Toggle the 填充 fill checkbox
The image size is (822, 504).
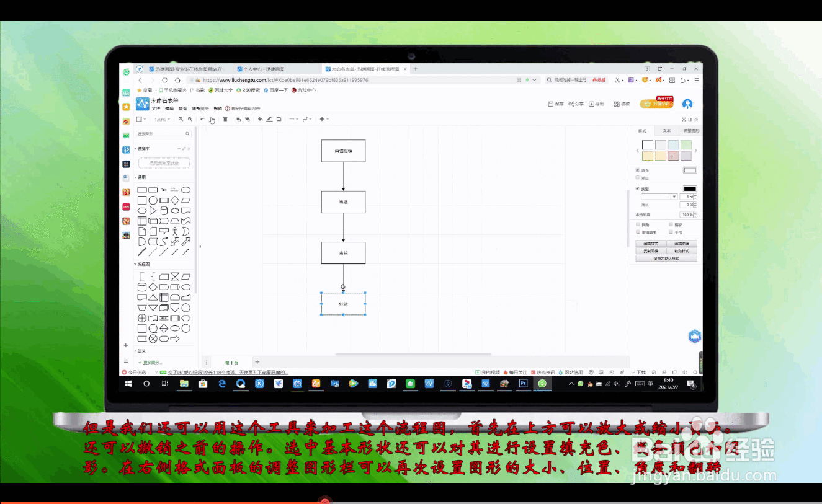[x=638, y=170]
